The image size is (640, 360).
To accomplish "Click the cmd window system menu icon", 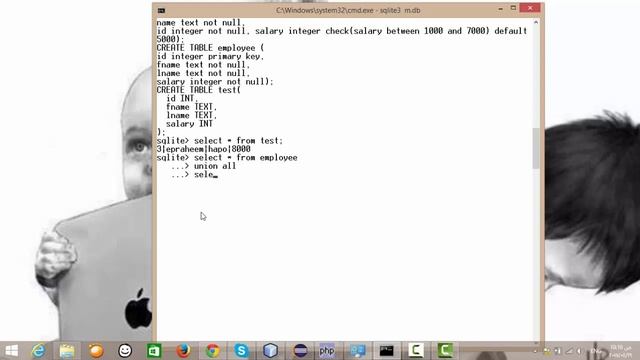I will pyautogui.click(x=161, y=10).
